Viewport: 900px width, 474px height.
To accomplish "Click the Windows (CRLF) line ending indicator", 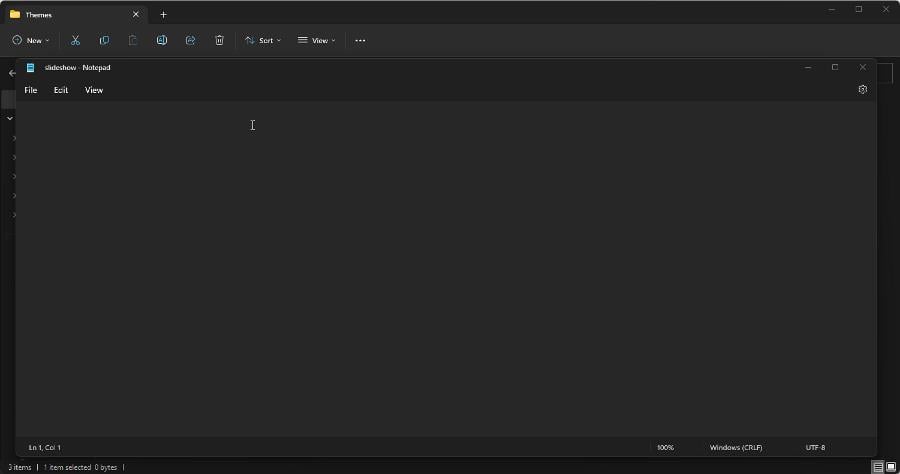I will [x=736, y=448].
